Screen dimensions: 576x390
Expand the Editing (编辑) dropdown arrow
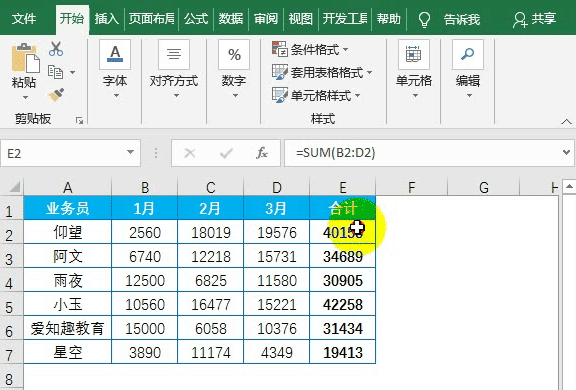(x=469, y=96)
